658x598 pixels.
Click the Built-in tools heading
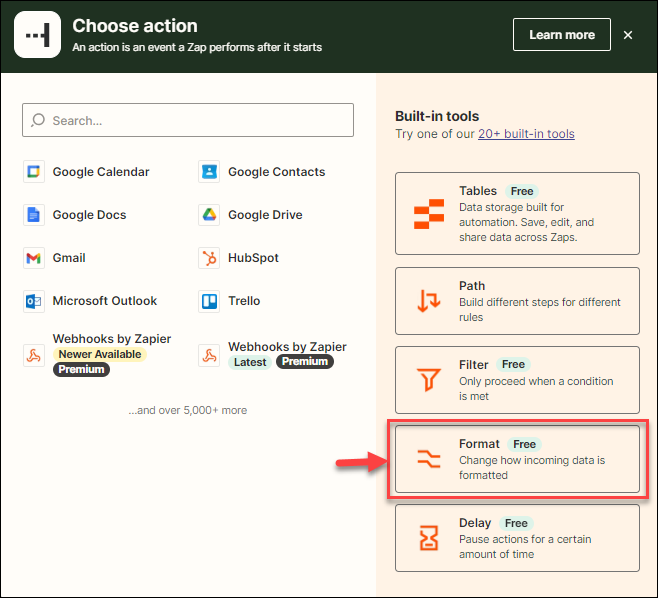(437, 116)
